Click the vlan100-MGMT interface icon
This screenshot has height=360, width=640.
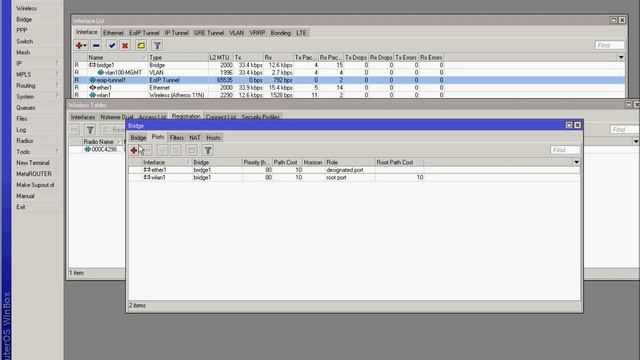(100, 72)
